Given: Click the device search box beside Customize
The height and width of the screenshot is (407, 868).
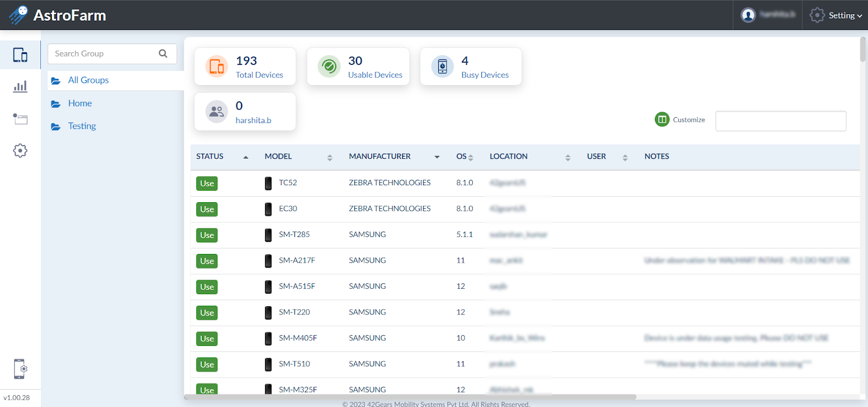Looking at the screenshot, I should pos(781,121).
